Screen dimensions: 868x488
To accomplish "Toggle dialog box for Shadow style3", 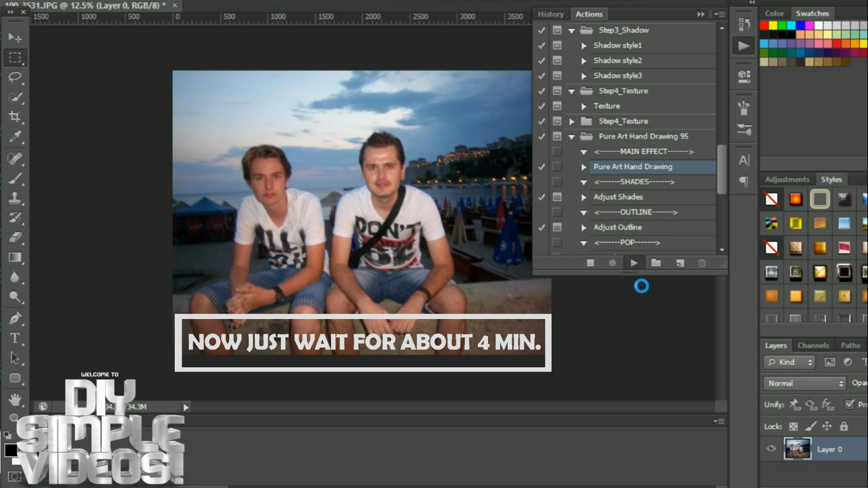I will [x=557, y=76].
